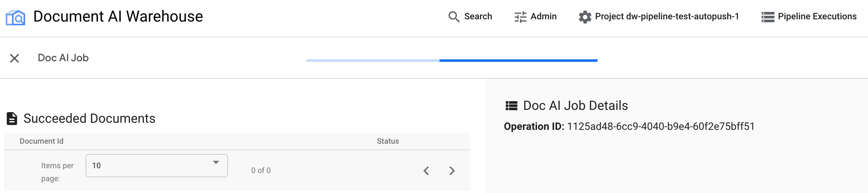The width and height of the screenshot is (868, 193).
Task: Click the Succeeded Documents file icon
Action: tap(12, 119)
